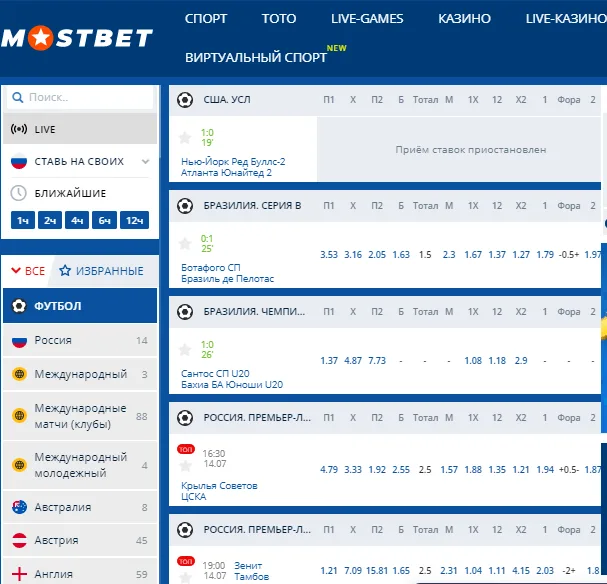
Task: Select 1X odds 1.08 on Сантос match
Action: [x=473, y=361]
